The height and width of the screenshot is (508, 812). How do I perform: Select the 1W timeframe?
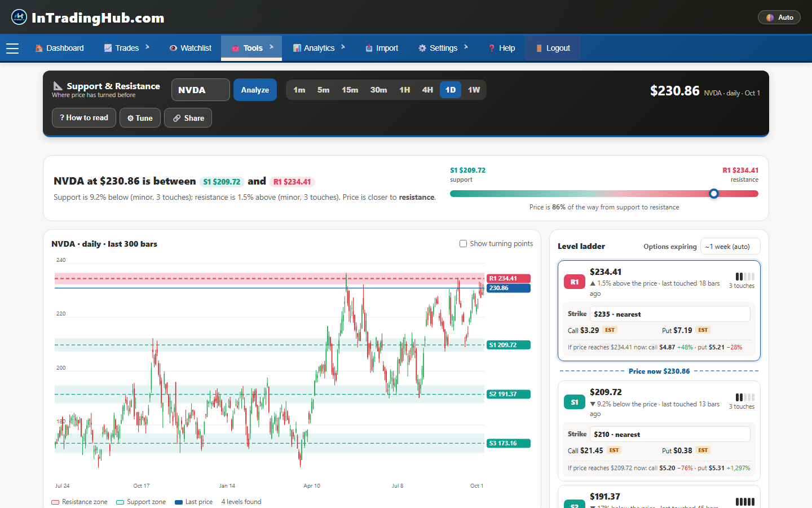474,90
